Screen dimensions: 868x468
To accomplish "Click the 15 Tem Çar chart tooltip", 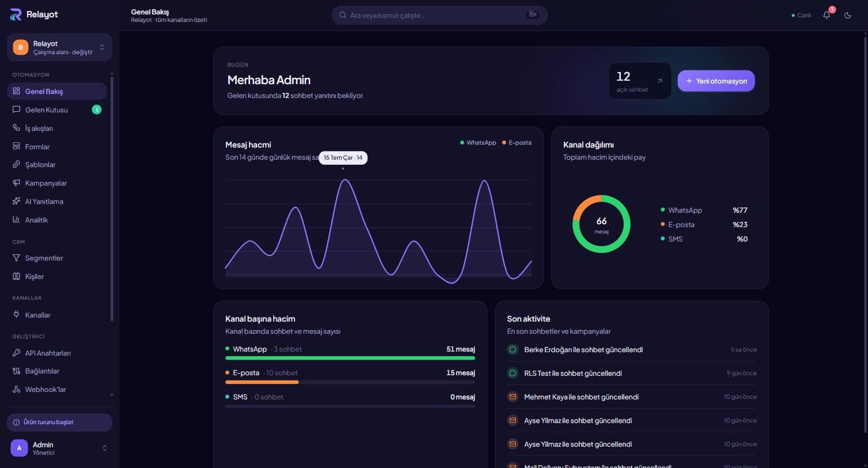I will [x=343, y=157].
